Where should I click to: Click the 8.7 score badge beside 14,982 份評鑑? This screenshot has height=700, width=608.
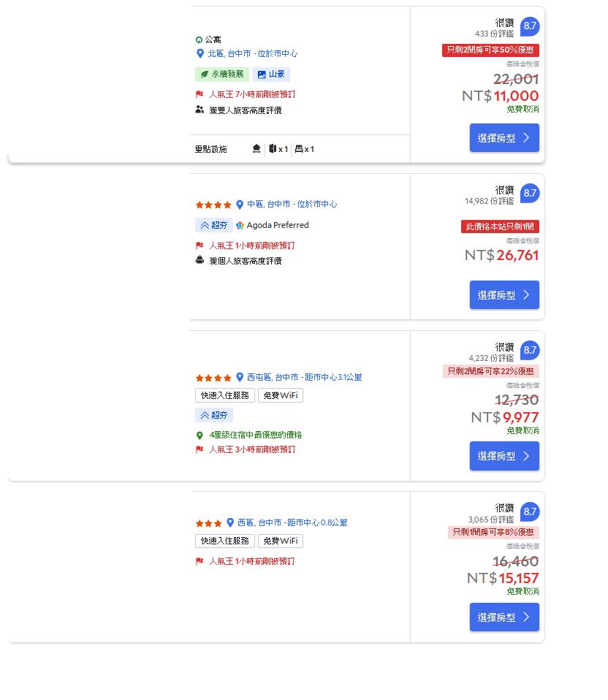[530, 194]
